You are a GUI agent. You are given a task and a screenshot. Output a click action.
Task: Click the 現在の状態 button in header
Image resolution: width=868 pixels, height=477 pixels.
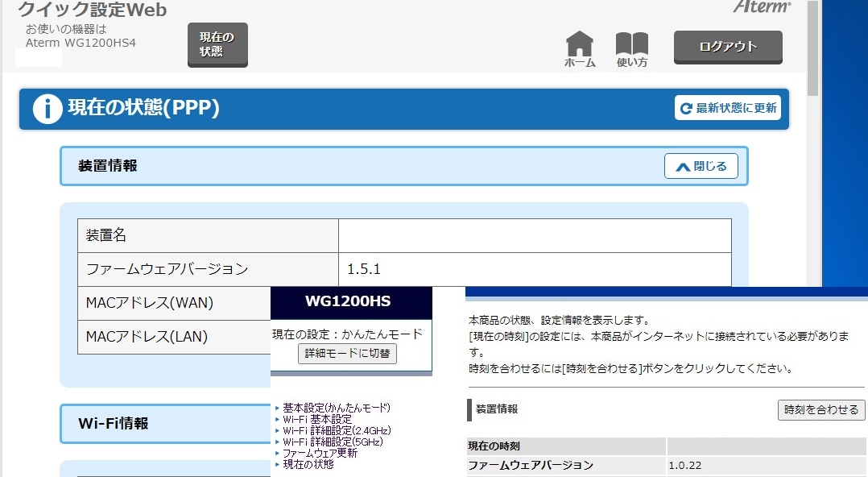point(217,45)
